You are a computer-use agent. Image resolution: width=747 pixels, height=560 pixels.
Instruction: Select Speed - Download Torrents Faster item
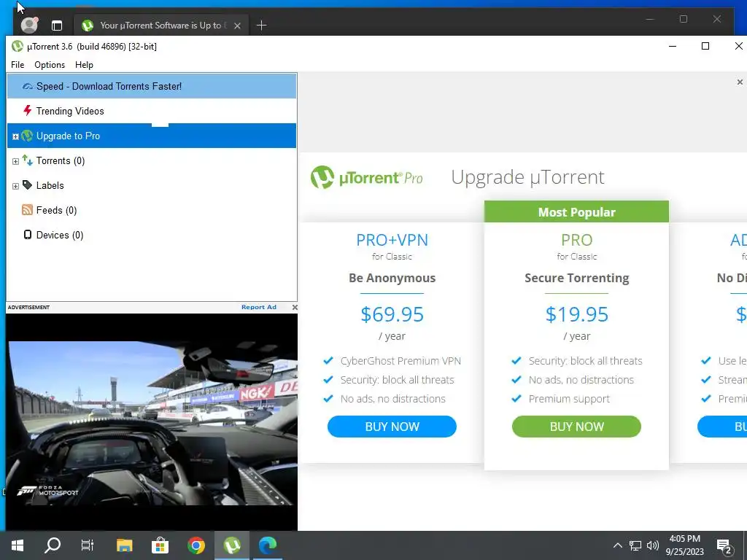coord(152,86)
